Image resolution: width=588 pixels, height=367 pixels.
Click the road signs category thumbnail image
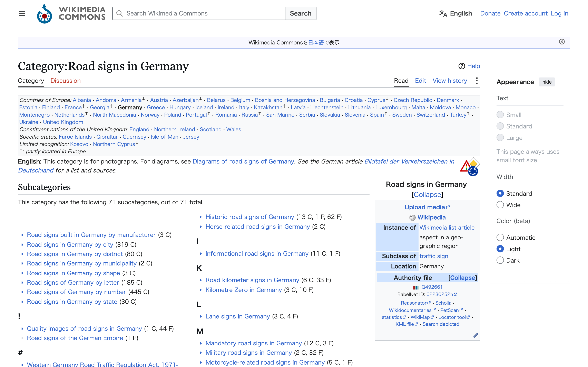[470, 167]
